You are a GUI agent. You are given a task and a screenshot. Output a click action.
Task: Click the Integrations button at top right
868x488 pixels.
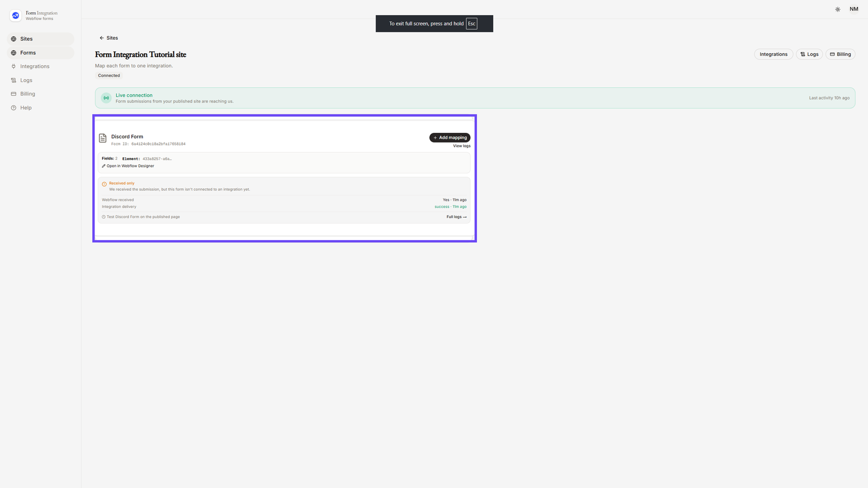coord(774,54)
